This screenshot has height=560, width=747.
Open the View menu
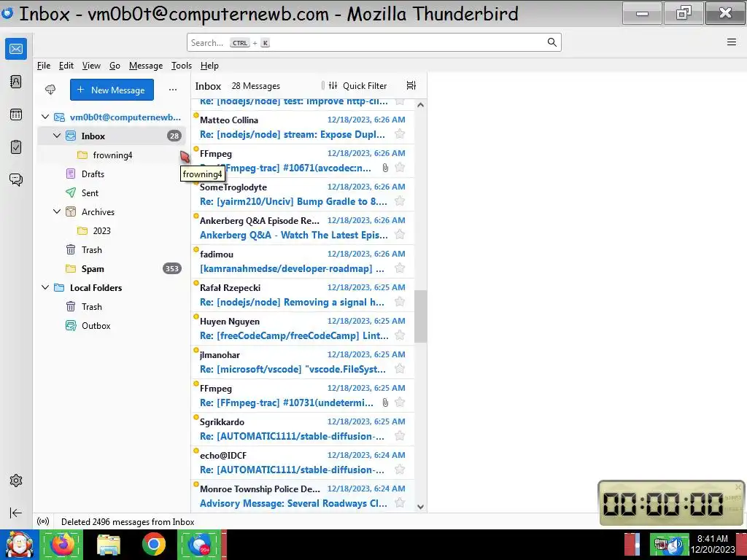point(91,66)
